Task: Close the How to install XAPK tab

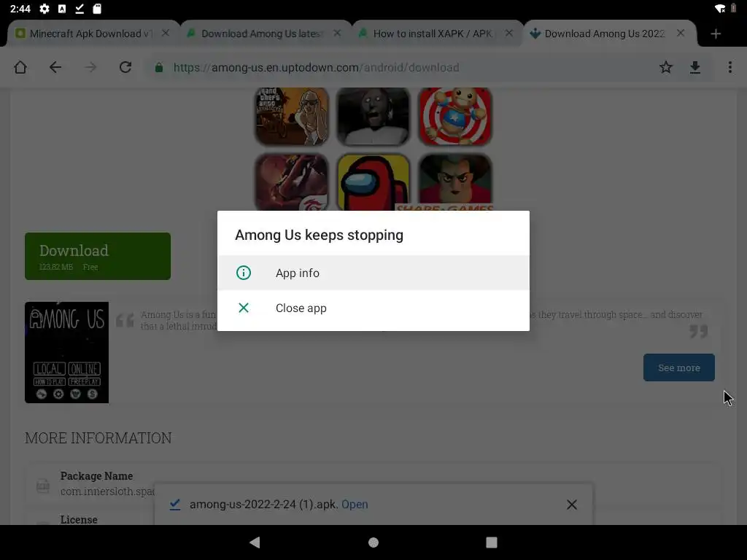Action: coord(508,34)
